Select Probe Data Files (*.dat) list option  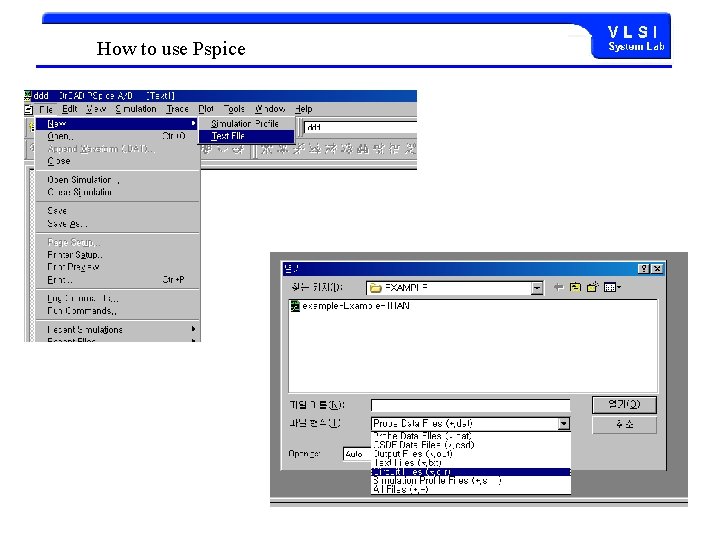pos(471,436)
